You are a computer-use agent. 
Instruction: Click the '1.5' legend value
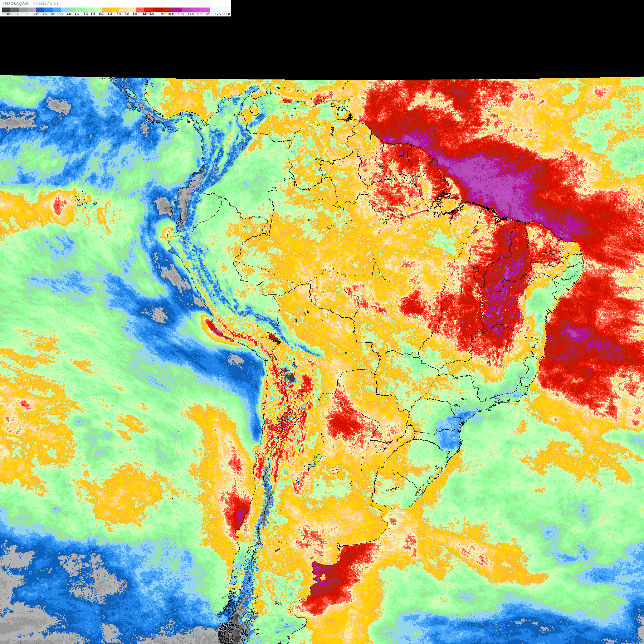27,14
